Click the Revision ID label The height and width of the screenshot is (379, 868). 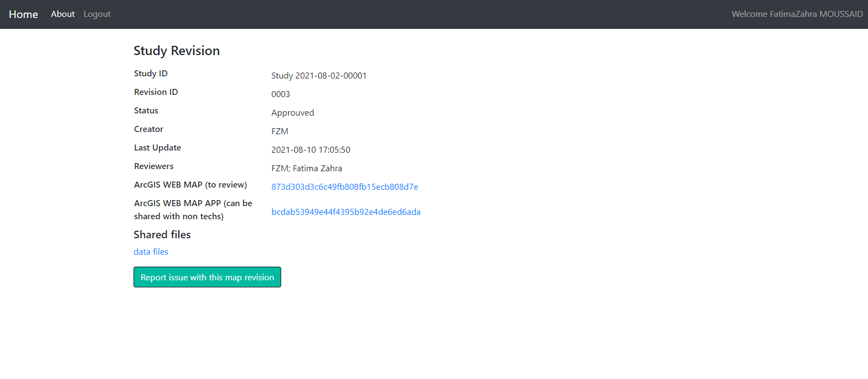[156, 92]
